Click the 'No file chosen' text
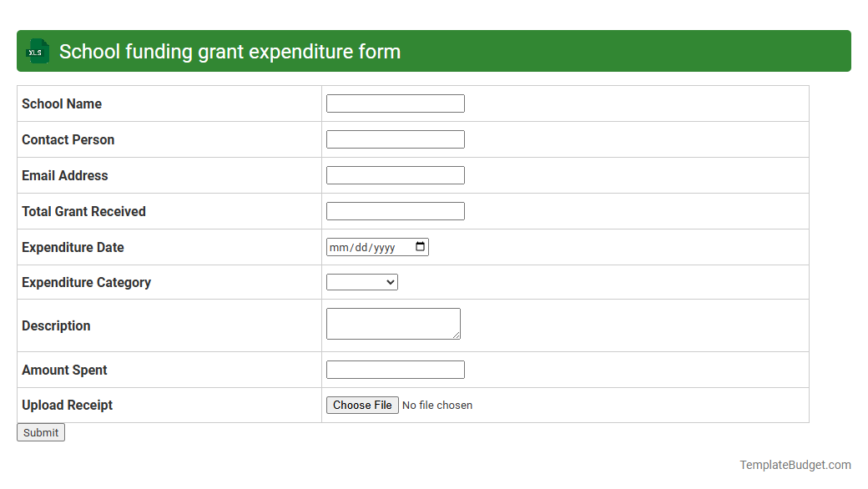This screenshot has height=489, width=868. coord(437,405)
